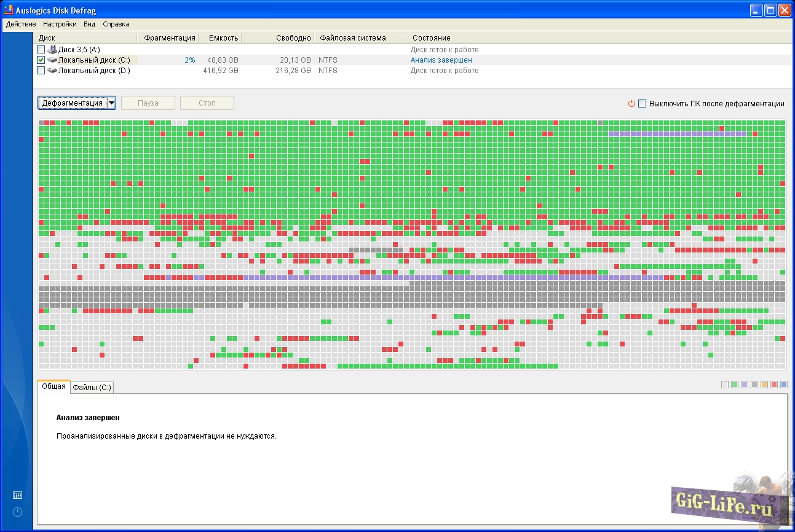Click the hard drive icon for Локальный диск (D:)
The width and height of the screenshot is (795, 532).
coord(52,71)
